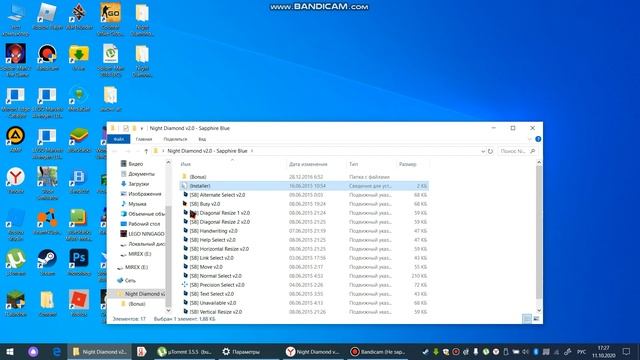The image size is (640, 360).
Task: Select the [SB] Diagonal Resize 2 v2.0 file
Action: (304, 222)
